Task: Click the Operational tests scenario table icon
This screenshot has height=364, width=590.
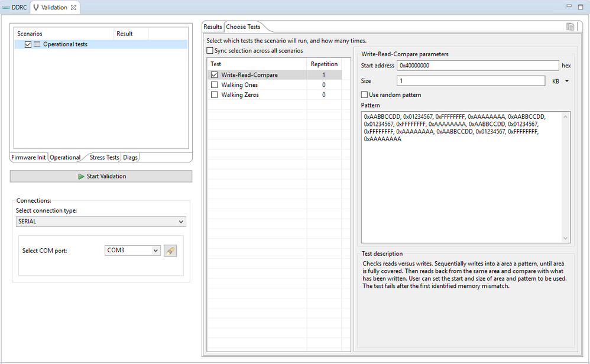Action: [37, 44]
